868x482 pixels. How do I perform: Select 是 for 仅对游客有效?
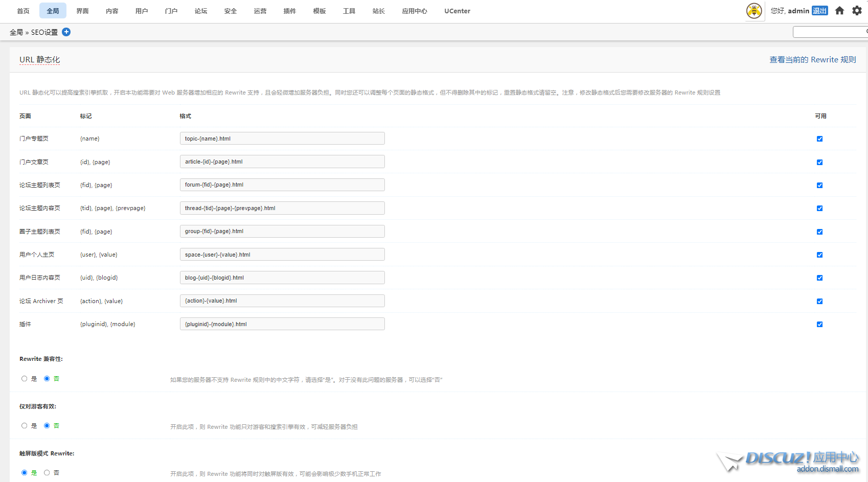[25, 426]
